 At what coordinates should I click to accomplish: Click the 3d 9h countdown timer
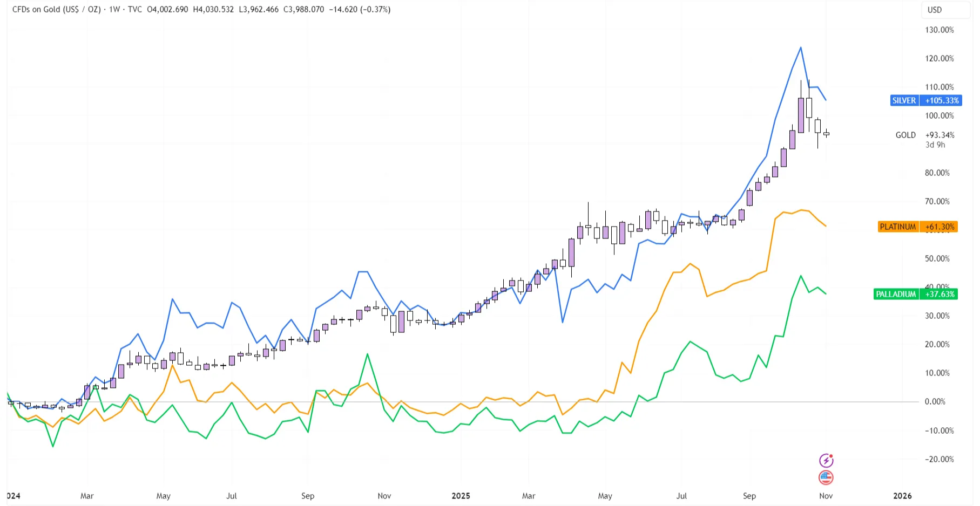coord(935,145)
